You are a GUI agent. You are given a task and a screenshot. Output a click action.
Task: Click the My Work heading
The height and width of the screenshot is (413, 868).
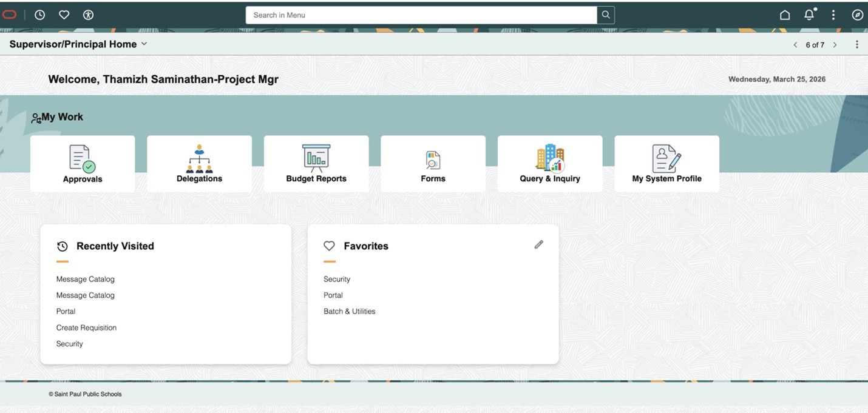(x=63, y=117)
